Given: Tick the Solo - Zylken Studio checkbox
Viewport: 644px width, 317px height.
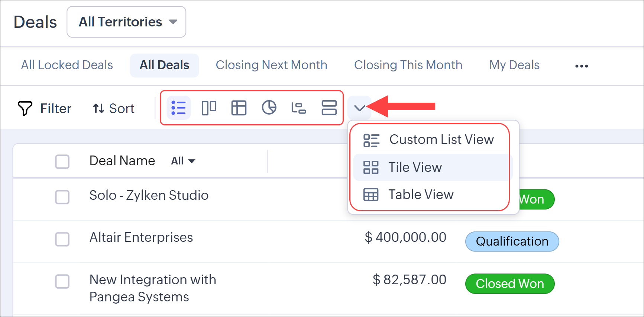Looking at the screenshot, I should pos(62,197).
